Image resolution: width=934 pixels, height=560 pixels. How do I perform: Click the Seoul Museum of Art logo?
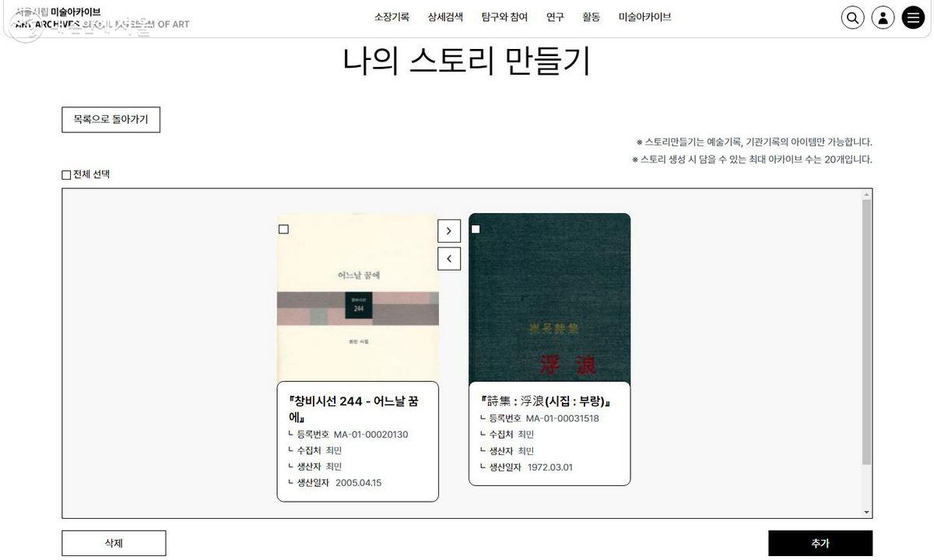[97, 18]
